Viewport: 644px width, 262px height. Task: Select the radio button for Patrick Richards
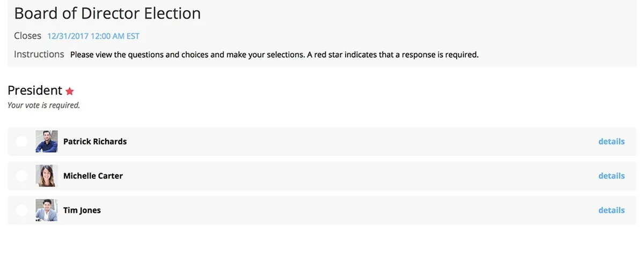(x=21, y=141)
